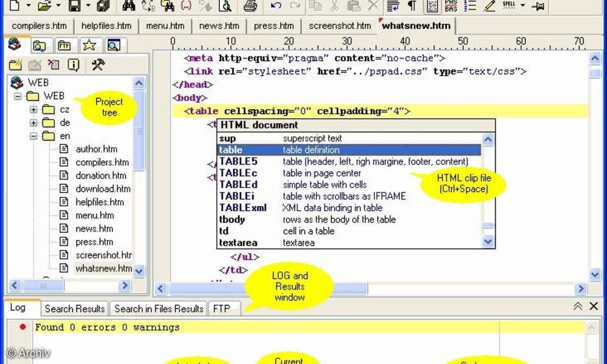The width and height of the screenshot is (607, 364).
Task: Undo the last edit with arrow icon
Action: [x=276, y=6]
